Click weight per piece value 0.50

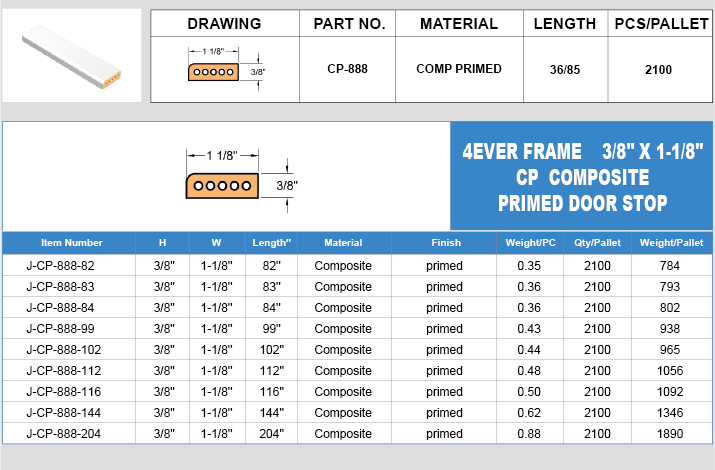click(529, 392)
